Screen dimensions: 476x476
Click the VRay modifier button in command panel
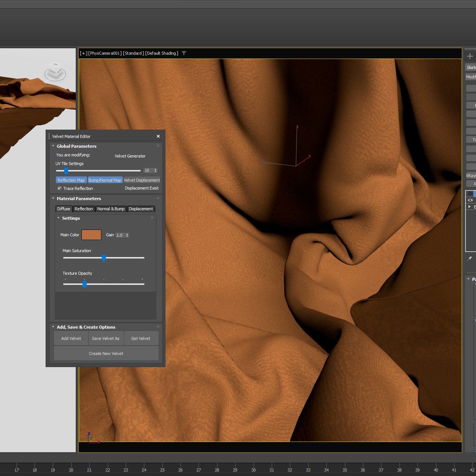tap(471, 176)
